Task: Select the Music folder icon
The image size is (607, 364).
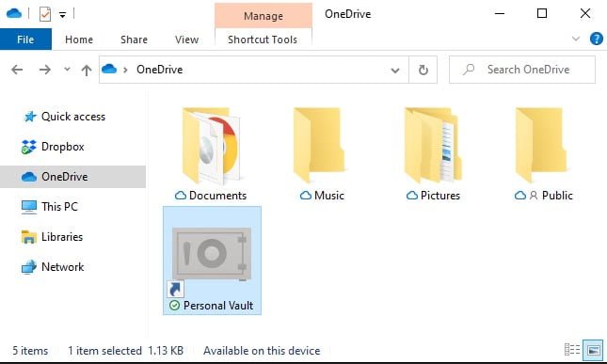Action: [x=319, y=145]
